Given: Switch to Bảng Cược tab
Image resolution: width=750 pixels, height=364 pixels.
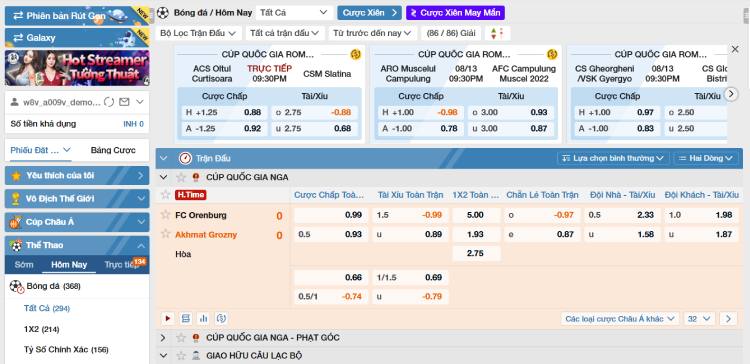Looking at the screenshot, I should click(x=113, y=150).
